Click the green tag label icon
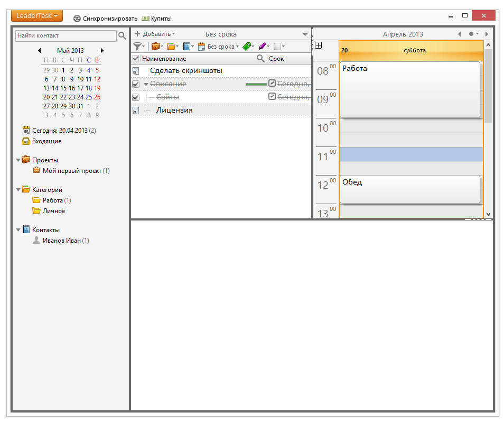 pos(247,47)
